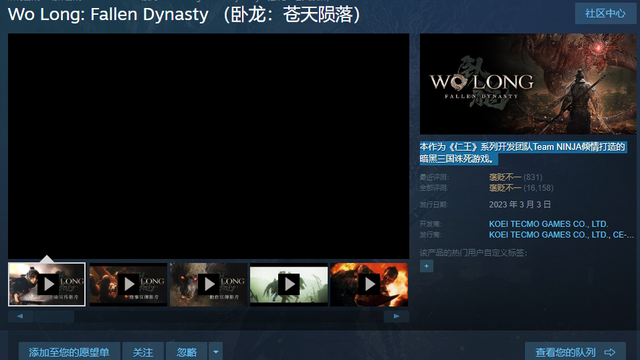Click the 全部评测 label
Screen dimensions: 640x360
(x=434, y=188)
